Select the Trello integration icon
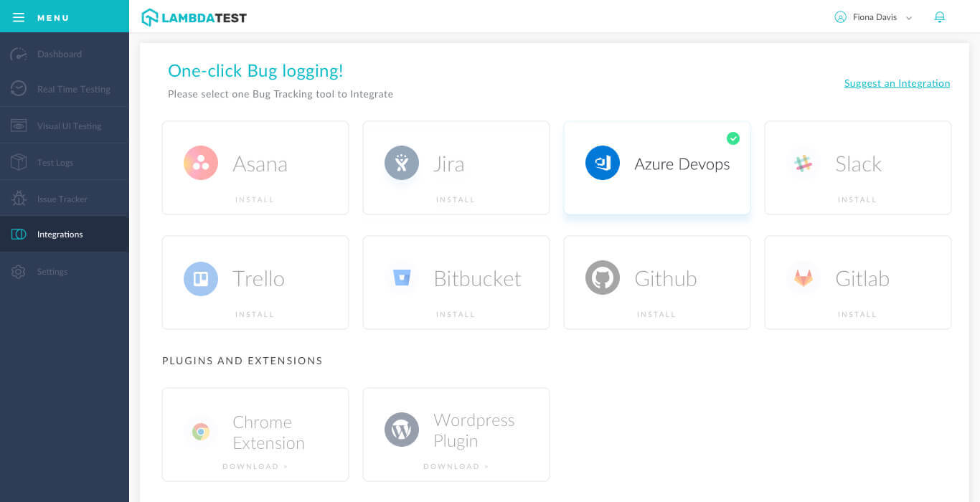This screenshot has height=502, width=980. pyautogui.click(x=200, y=278)
